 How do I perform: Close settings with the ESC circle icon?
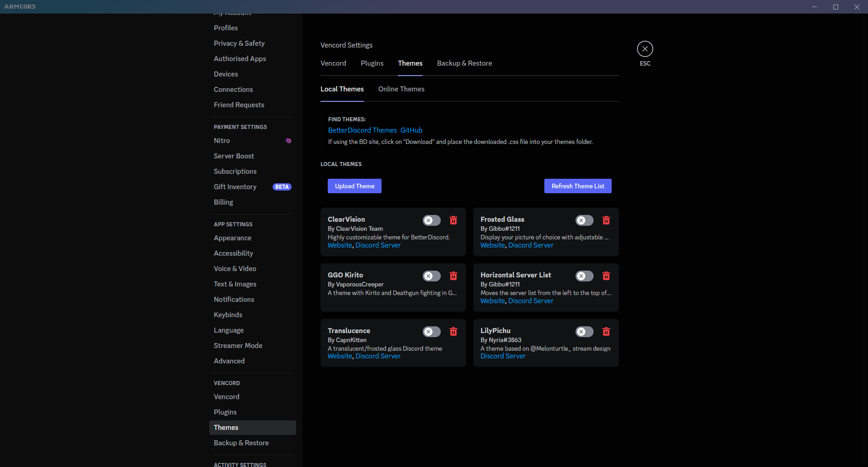[x=645, y=49]
